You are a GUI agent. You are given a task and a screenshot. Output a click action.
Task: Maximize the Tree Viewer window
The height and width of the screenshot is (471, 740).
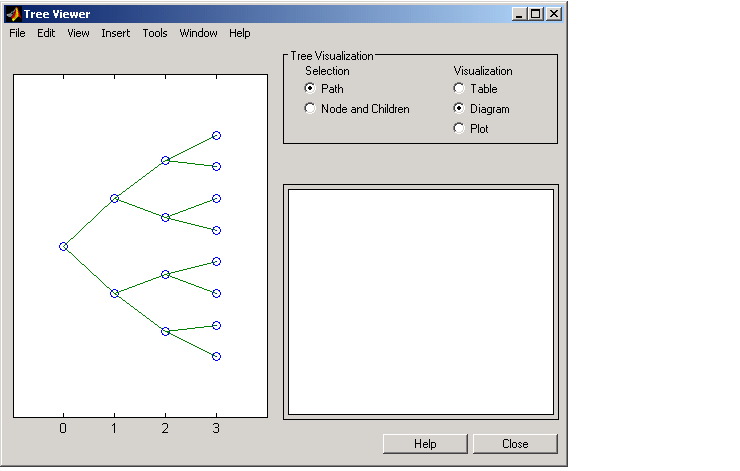click(535, 14)
